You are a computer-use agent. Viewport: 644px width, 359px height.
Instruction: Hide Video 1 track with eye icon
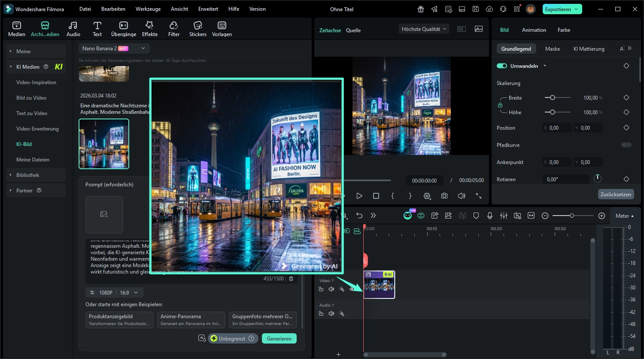tap(352, 289)
